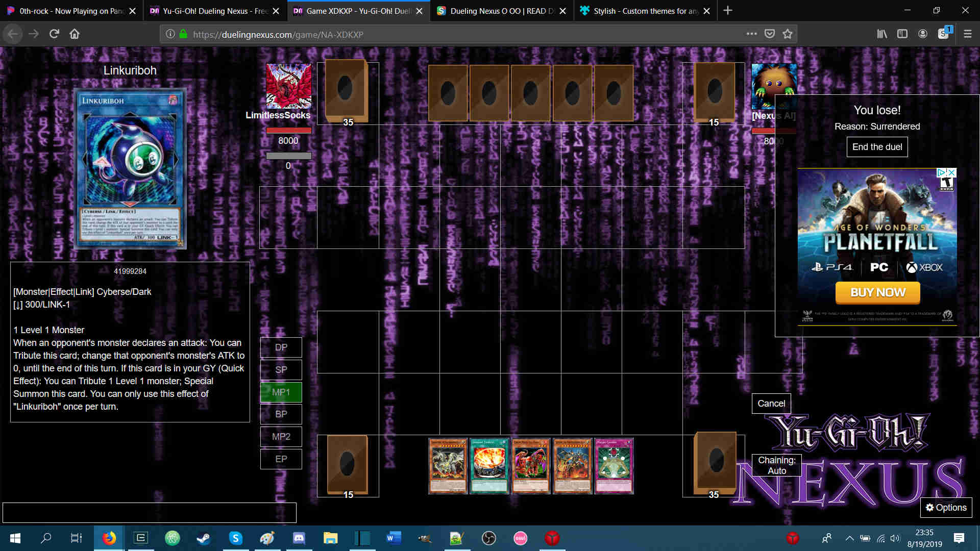Select the SP phase button
The width and height of the screenshot is (980, 551).
click(281, 370)
